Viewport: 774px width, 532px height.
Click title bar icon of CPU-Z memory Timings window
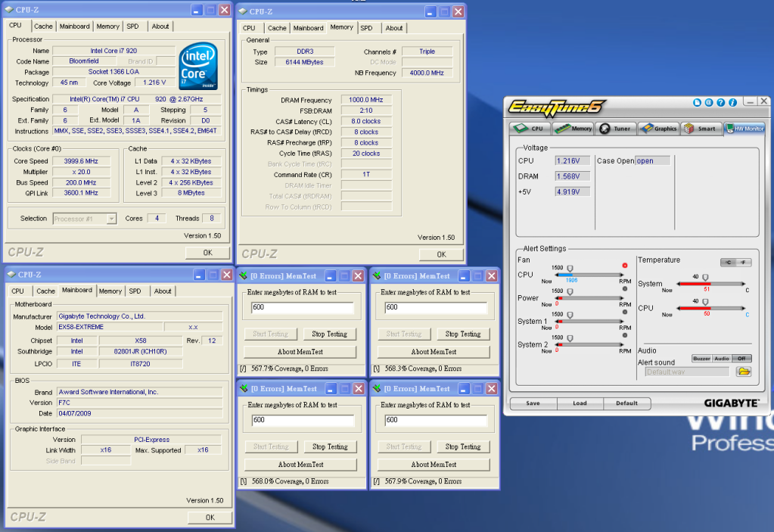point(243,11)
